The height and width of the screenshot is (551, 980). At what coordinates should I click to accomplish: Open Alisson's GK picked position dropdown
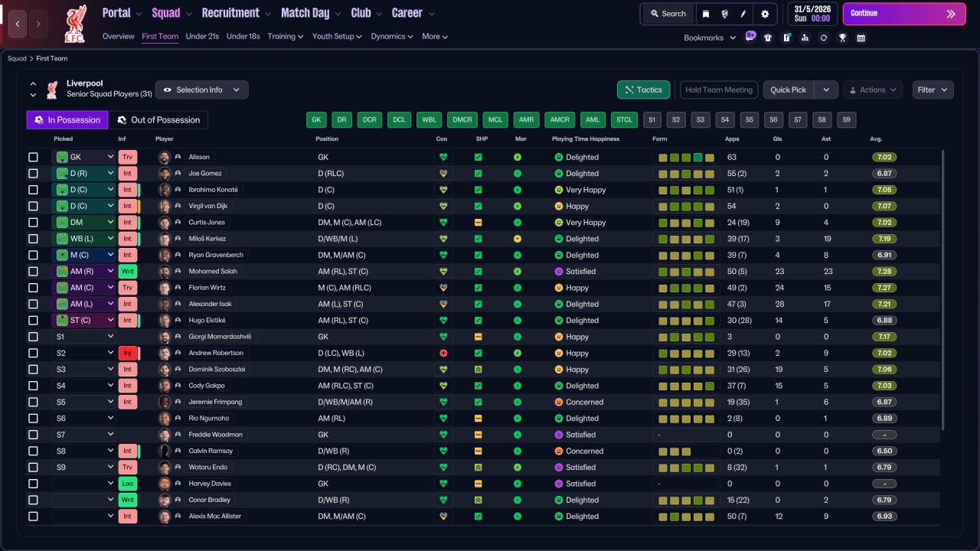(x=83, y=157)
